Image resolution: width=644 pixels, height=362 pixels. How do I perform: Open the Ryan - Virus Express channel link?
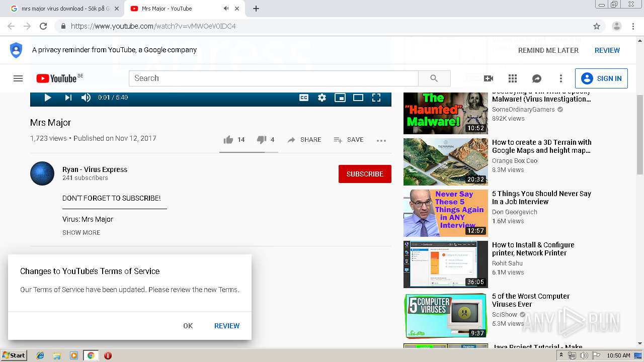95,169
